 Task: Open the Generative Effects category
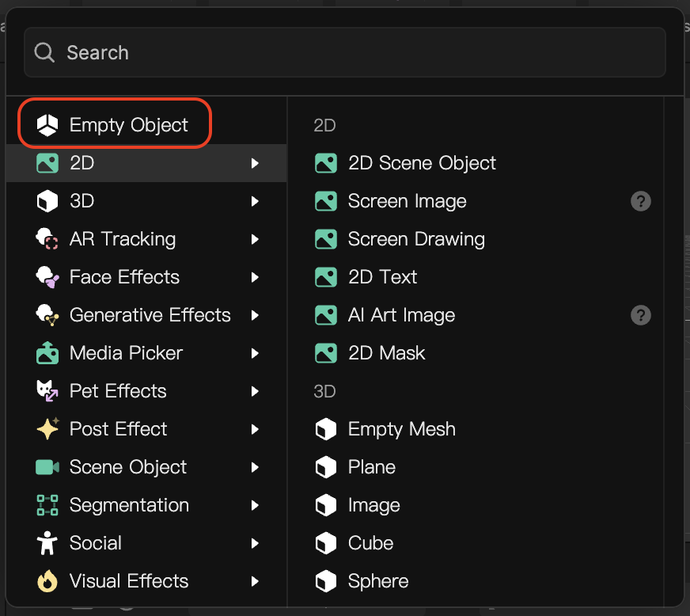(146, 315)
